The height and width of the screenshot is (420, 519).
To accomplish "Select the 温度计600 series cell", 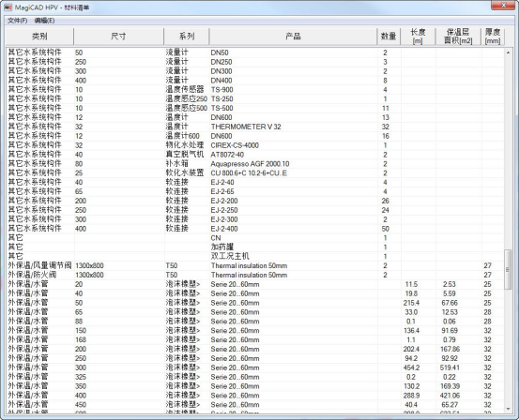I will [183, 136].
